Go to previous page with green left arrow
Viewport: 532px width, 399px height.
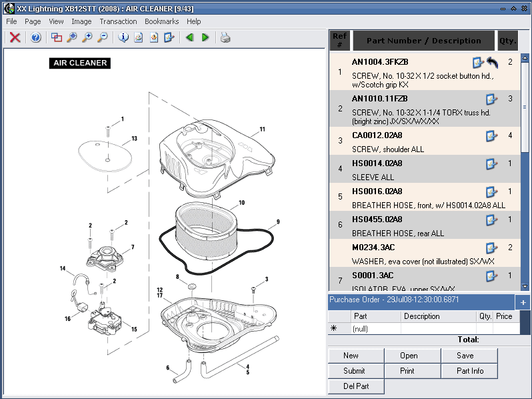(190, 37)
